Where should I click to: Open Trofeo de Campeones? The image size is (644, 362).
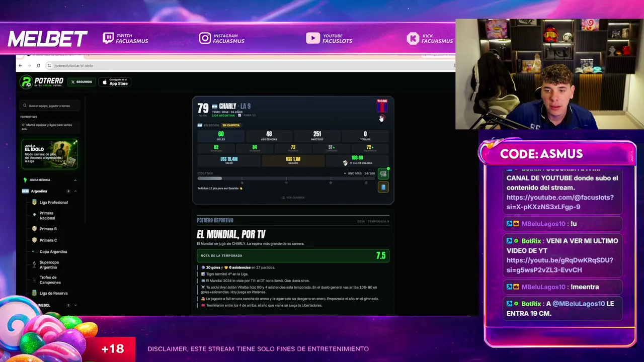50,280
